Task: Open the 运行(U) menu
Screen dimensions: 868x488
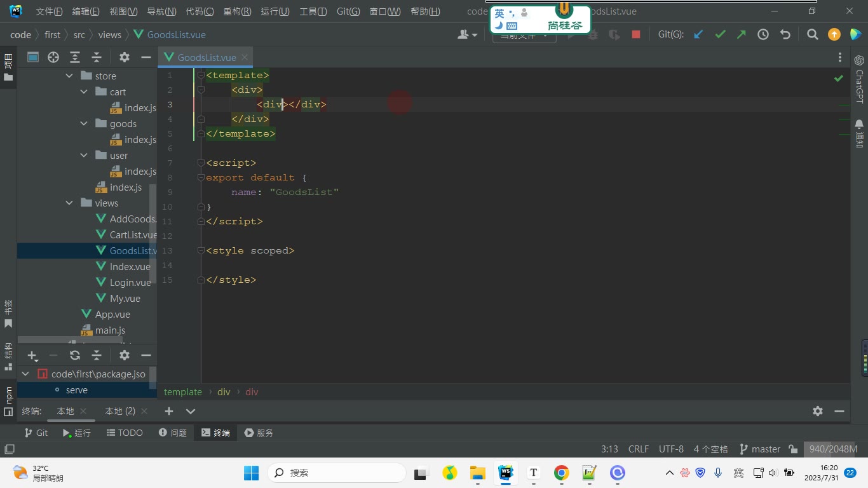Action: (x=275, y=11)
